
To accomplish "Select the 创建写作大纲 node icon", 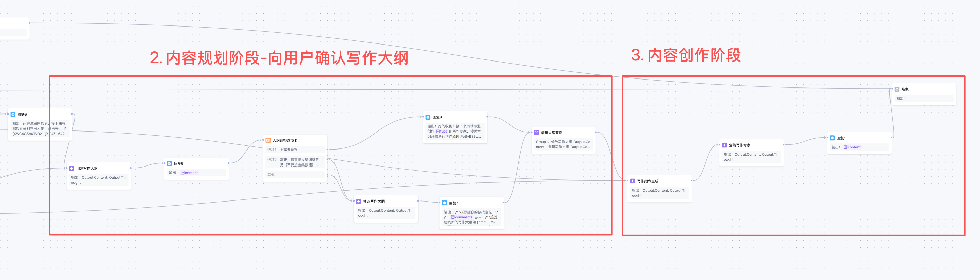I will 71,168.
